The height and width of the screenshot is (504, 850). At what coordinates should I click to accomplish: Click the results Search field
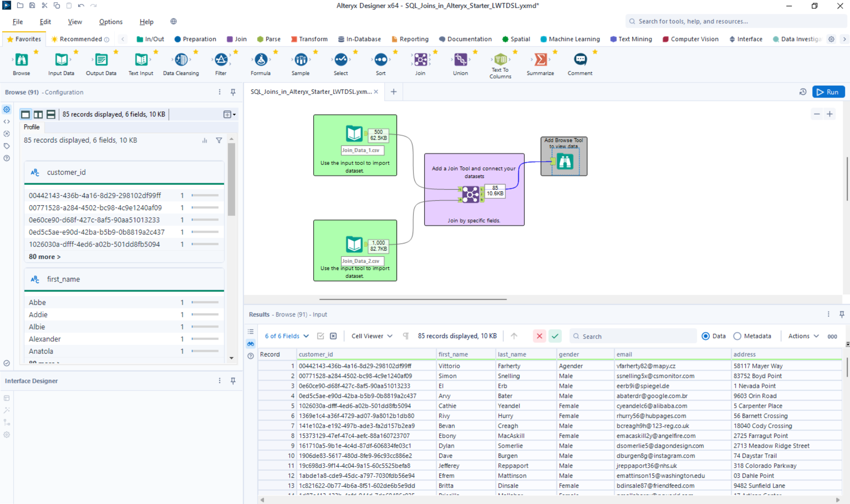pos(634,336)
